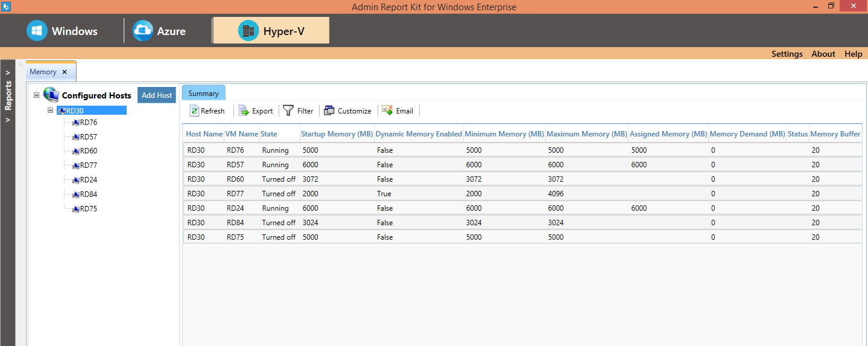Viewport: 868px width, 346px height.
Task: Click the Configured Hosts label
Action: (x=97, y=95)
